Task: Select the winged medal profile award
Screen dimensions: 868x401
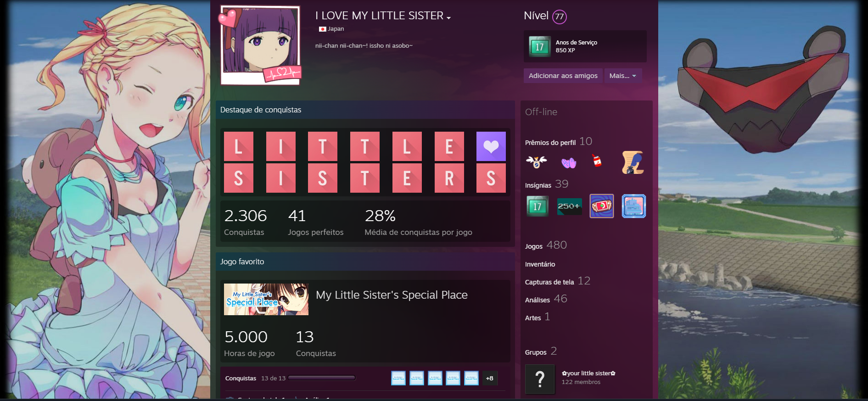Action: [536, 162]
